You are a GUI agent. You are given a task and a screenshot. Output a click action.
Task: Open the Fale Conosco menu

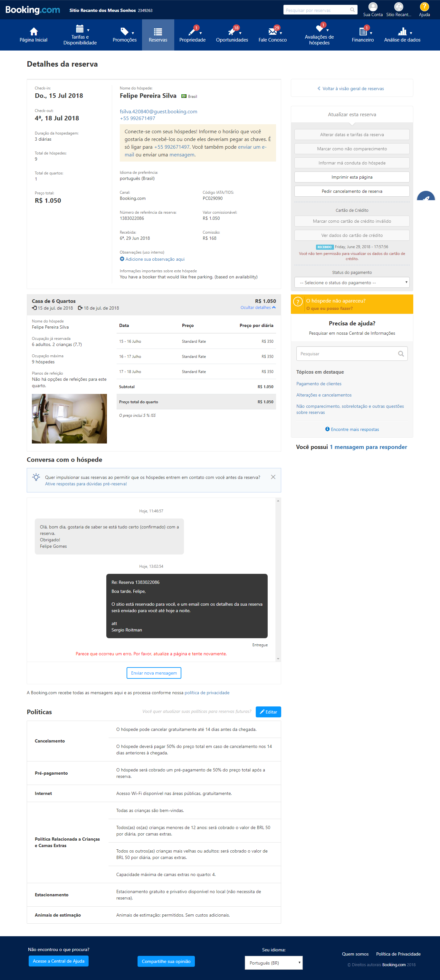273,35
